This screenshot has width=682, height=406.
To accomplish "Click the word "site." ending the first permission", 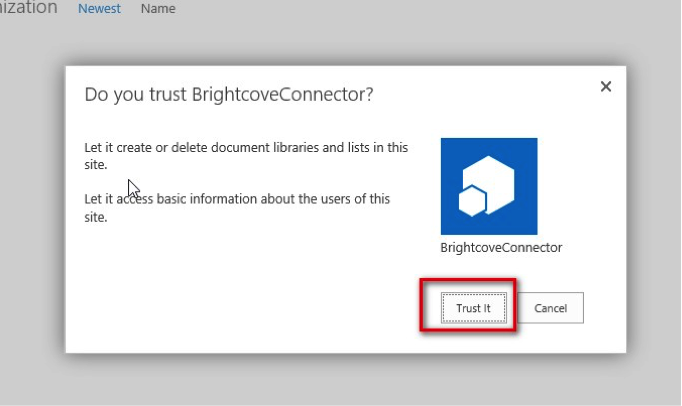I will [95, 165].
